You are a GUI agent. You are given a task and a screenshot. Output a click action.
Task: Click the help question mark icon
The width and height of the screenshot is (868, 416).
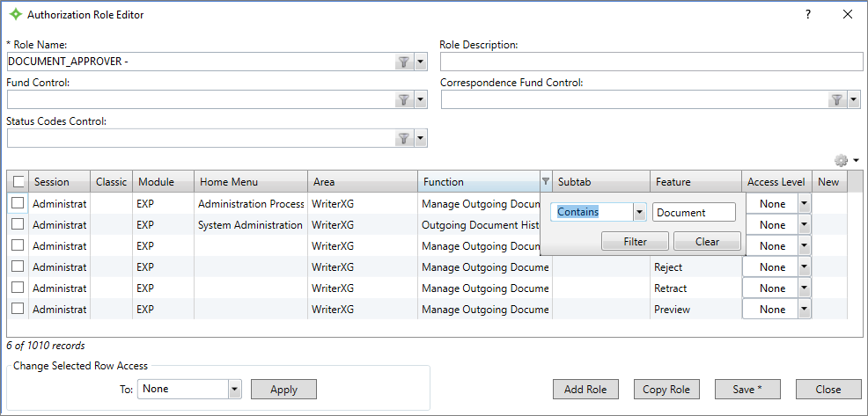point(808,15)
